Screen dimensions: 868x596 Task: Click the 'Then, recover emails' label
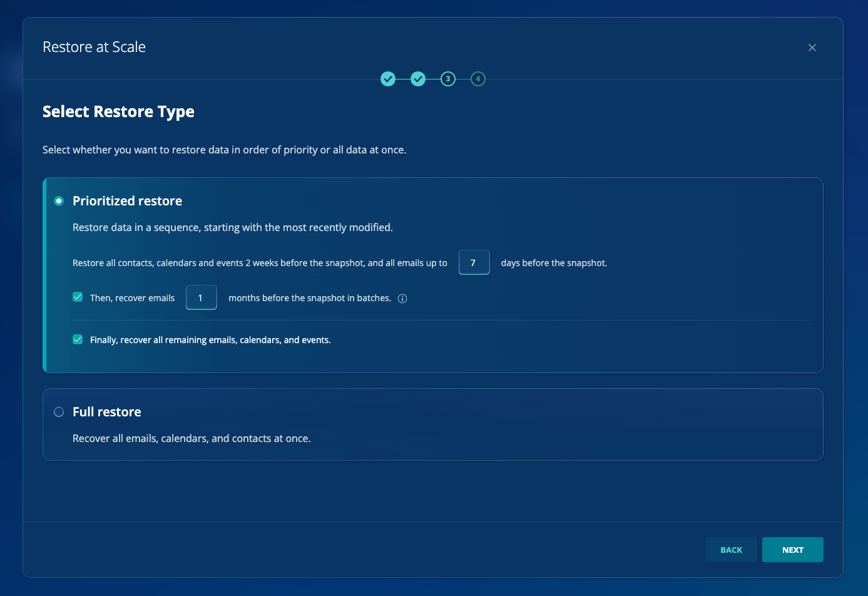point(132,298)
